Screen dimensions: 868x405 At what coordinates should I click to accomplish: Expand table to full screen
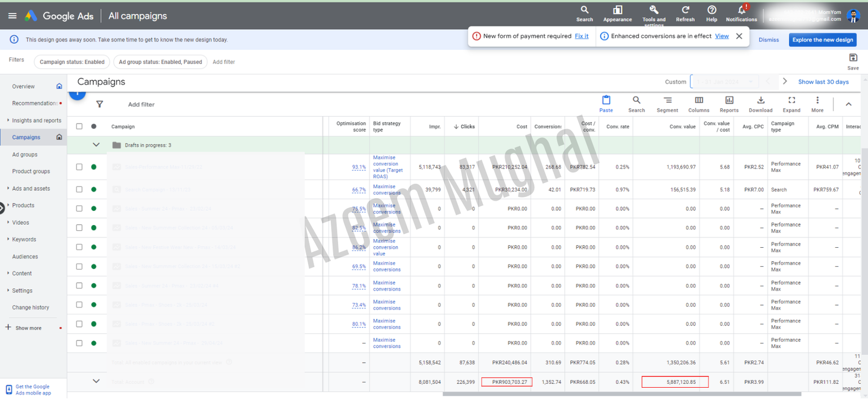[792, 100]
